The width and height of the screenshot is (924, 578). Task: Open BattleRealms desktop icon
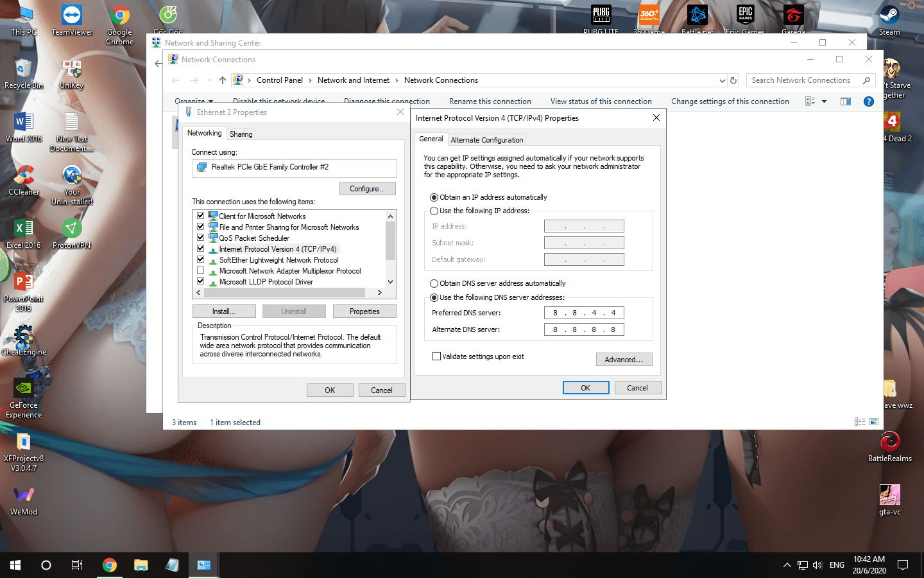889,446
